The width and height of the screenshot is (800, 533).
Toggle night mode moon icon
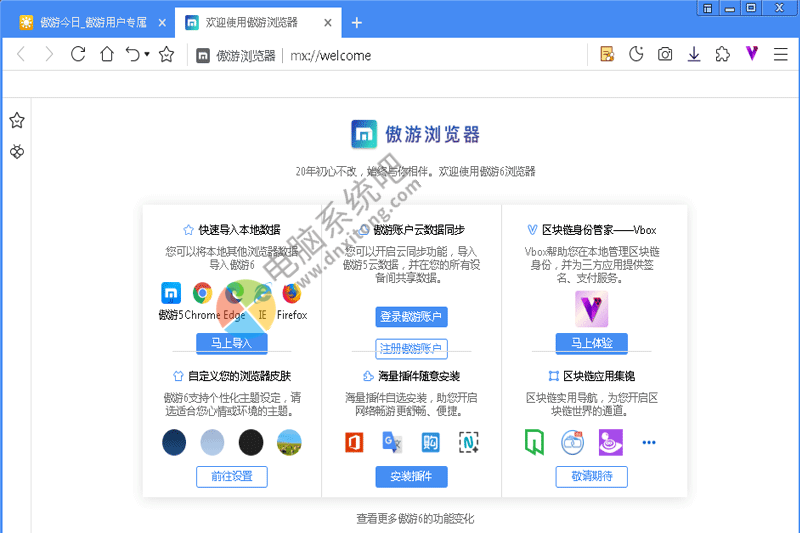636,54
